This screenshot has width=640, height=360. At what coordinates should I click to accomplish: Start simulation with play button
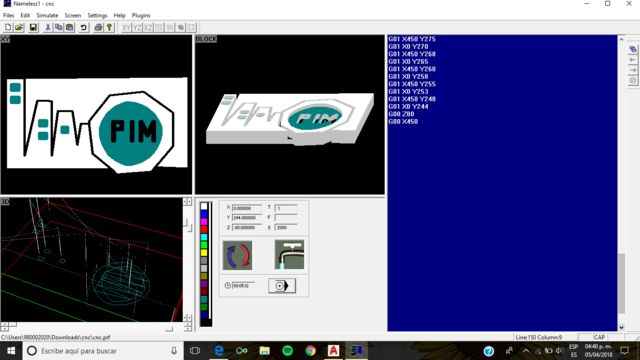(282, 286)
